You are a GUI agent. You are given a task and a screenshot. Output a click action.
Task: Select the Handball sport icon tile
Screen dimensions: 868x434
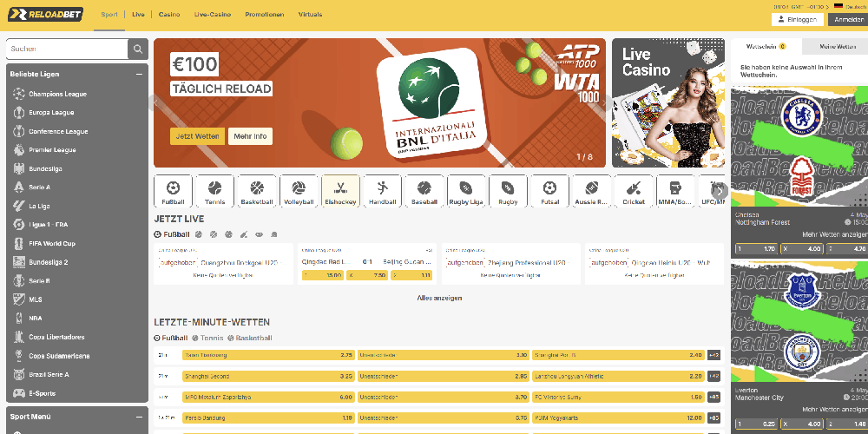click(383, 192)
